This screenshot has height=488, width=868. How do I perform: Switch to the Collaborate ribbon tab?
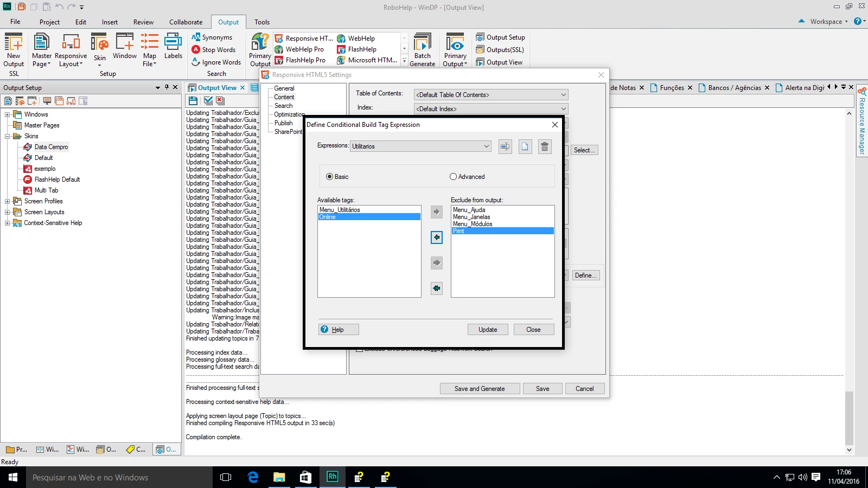click(x=186, y=22)
